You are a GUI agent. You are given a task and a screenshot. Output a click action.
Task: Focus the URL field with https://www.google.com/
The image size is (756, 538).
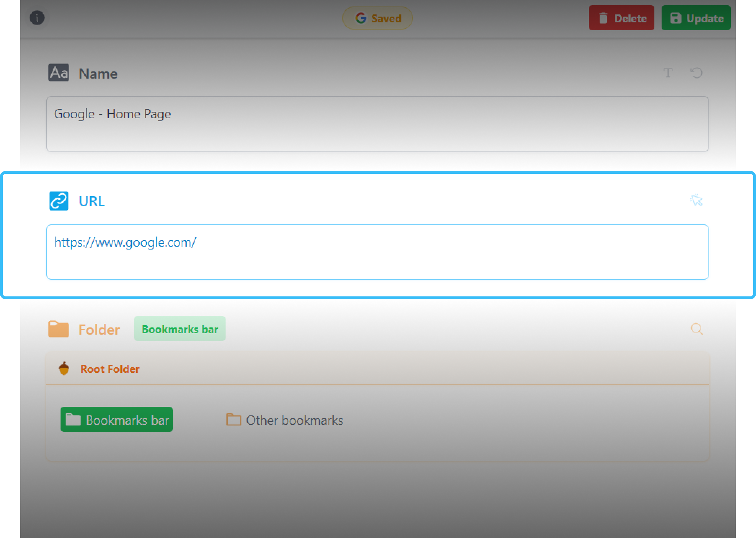pyautogui.click(x=377, y=252)
